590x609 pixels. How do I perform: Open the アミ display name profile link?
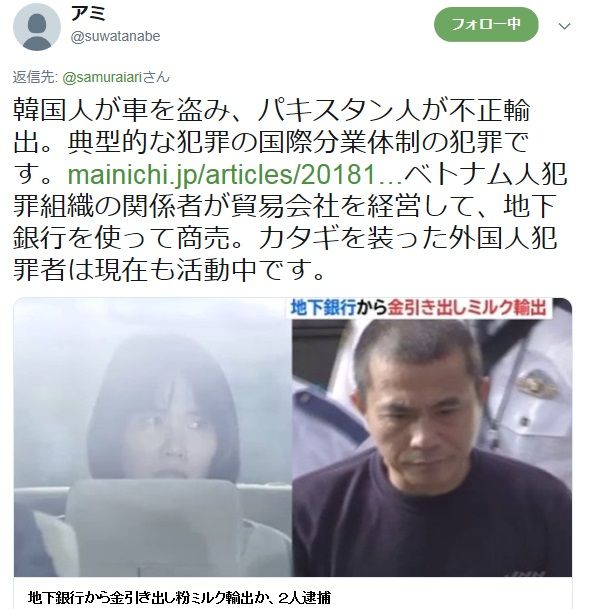[89, 14]
